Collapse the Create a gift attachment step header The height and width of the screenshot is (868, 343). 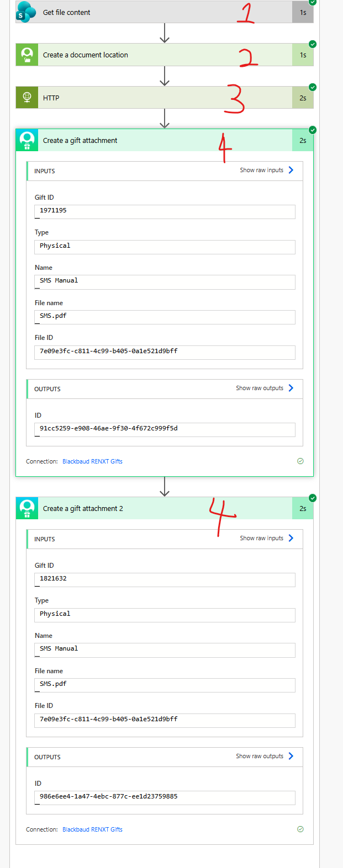(x=165, y=140)
